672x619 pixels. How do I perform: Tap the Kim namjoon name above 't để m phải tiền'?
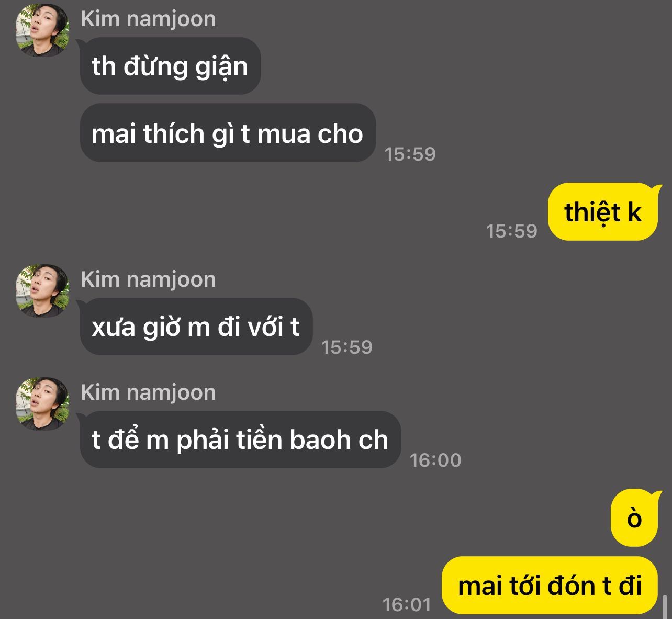pos(148,392)
